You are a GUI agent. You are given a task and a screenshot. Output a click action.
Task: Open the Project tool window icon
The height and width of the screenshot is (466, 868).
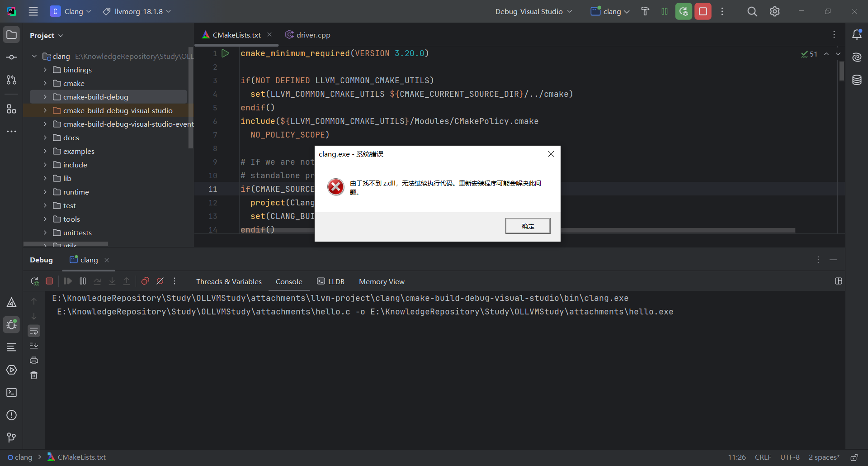[x=12, y=35]
